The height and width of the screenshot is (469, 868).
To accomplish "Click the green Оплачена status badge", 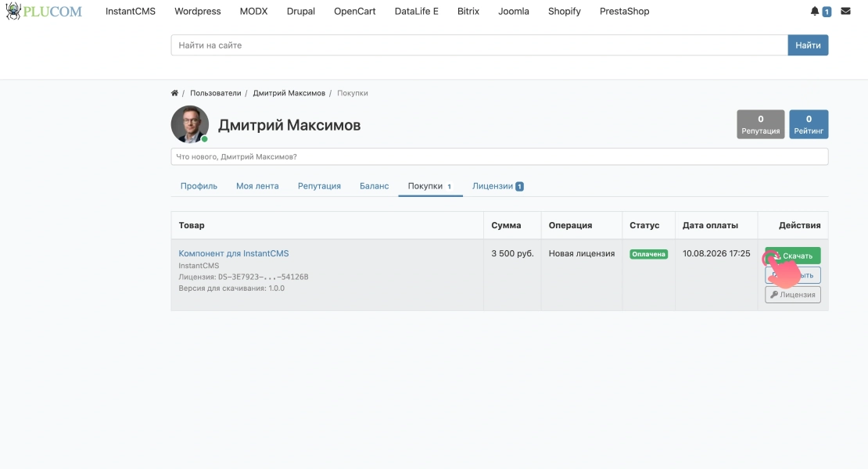I will pyautogui.click(x=649, y=254).
